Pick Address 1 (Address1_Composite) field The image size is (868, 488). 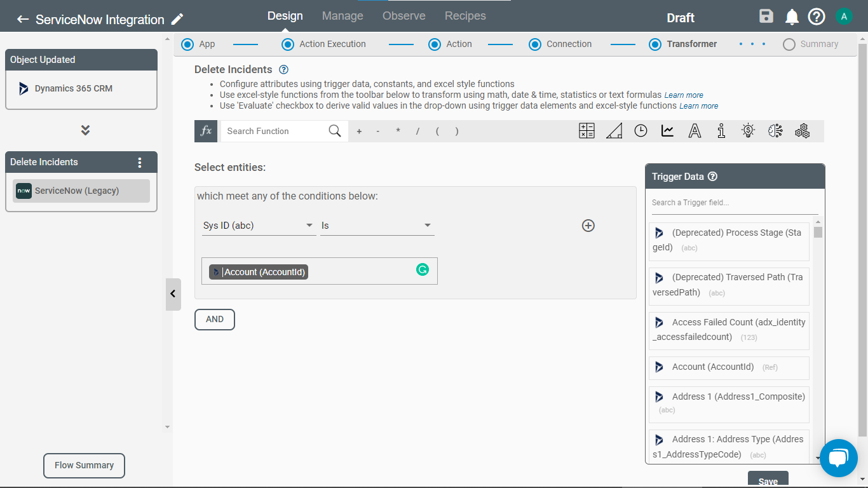pos(729,404)
